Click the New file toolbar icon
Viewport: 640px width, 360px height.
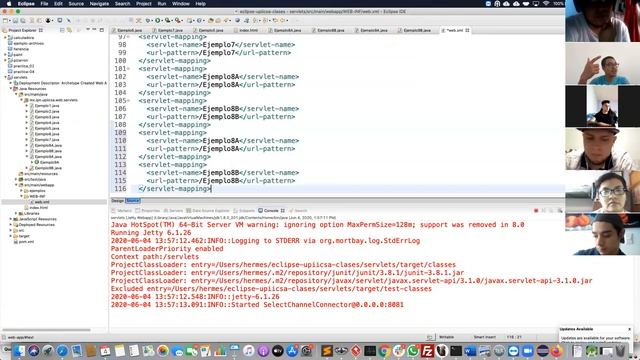pyautogui.click(x=5, y=20)
